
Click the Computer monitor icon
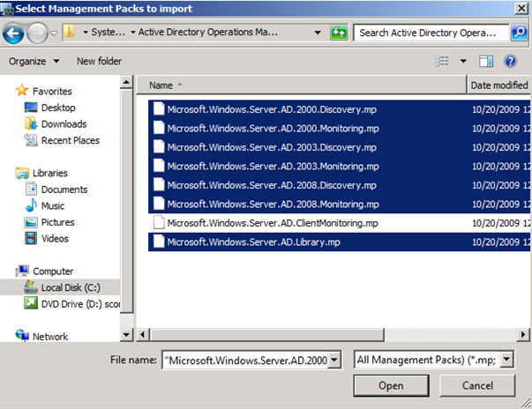22,271
